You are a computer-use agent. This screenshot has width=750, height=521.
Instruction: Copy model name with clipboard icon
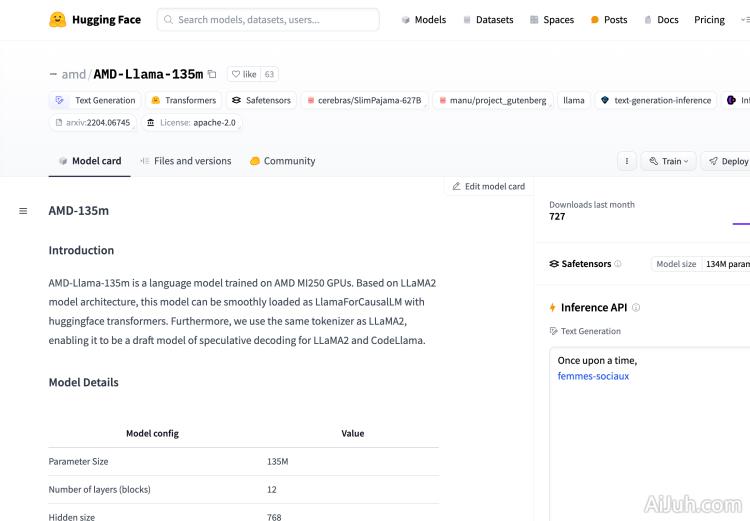212,74
